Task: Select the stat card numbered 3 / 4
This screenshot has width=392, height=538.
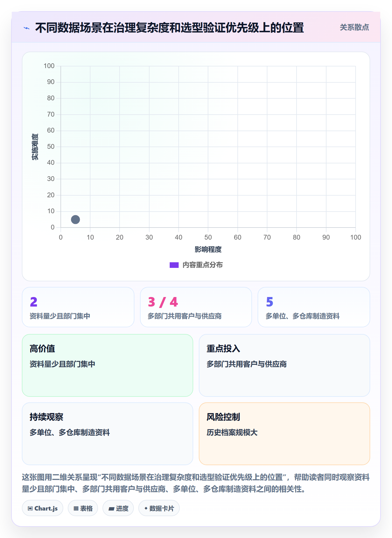Action: tap(196, 307)
